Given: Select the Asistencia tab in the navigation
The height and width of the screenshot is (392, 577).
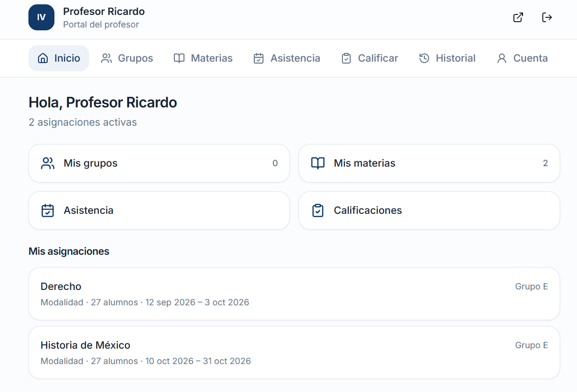Looking at the screenshot, I should (287, 58).
